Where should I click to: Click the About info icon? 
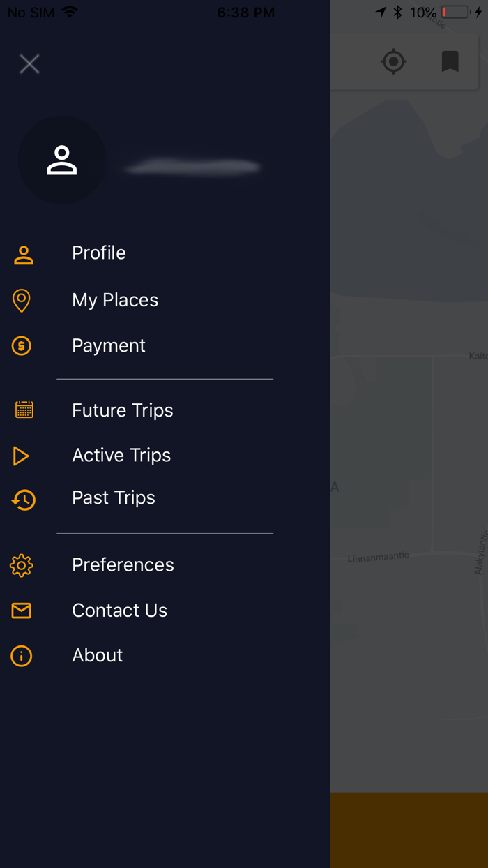click(x=22, y=656)
